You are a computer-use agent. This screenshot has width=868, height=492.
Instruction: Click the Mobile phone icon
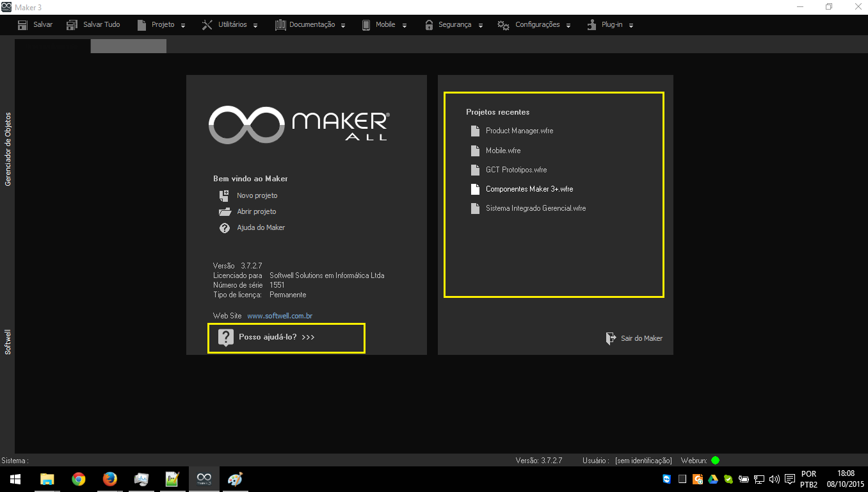366,25
